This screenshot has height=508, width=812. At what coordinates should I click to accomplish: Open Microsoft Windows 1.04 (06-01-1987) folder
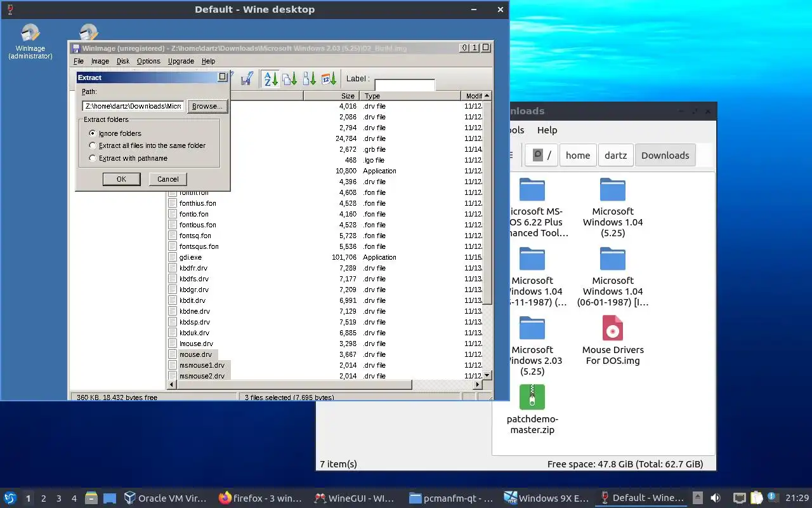(x=613, y=276)
